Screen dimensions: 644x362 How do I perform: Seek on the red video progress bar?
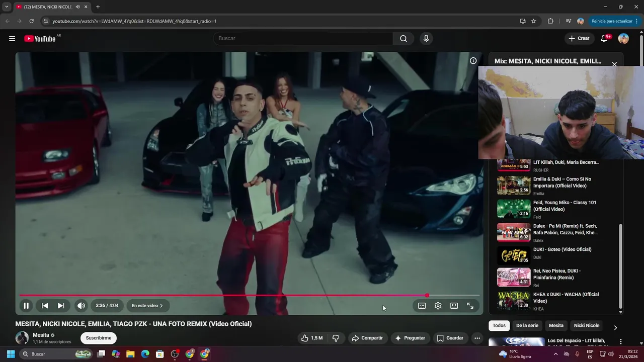(x=249, y=296)
